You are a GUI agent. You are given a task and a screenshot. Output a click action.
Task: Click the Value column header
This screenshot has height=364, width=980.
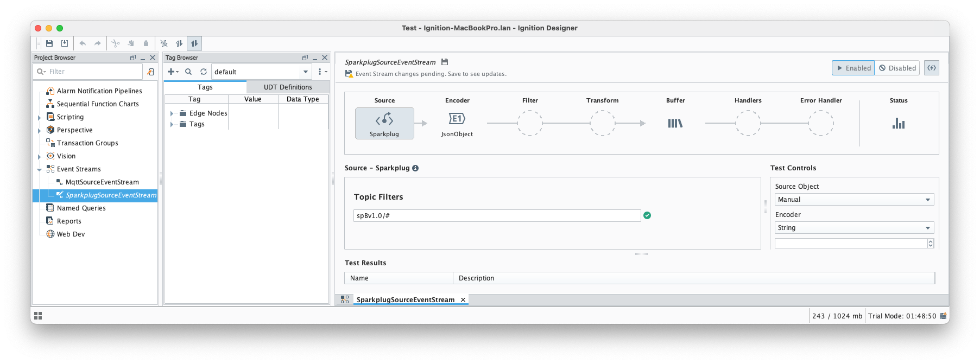pyautogui.click(x=253, y=99)
